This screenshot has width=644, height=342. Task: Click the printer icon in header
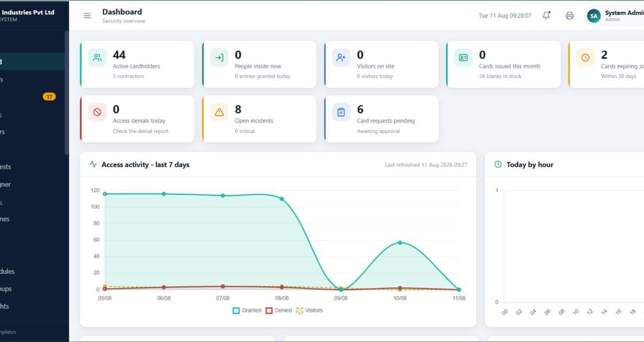click(x=569, y=15)
